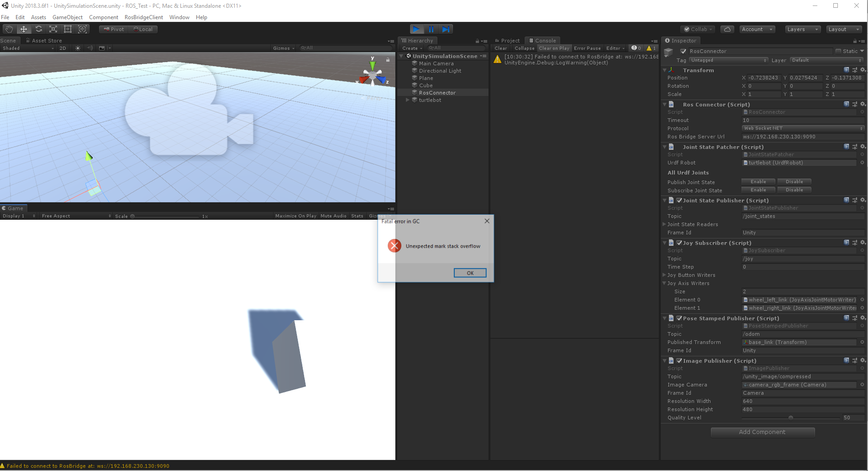The image size is (868, 471).
Task: Click OK on the Fatal error dialog
Action: (469, 273)
